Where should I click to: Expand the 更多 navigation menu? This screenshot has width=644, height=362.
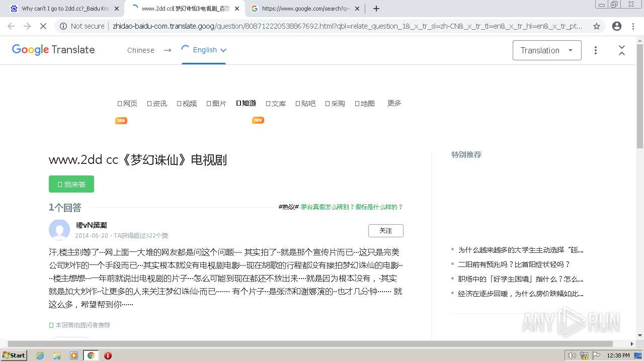394,103
